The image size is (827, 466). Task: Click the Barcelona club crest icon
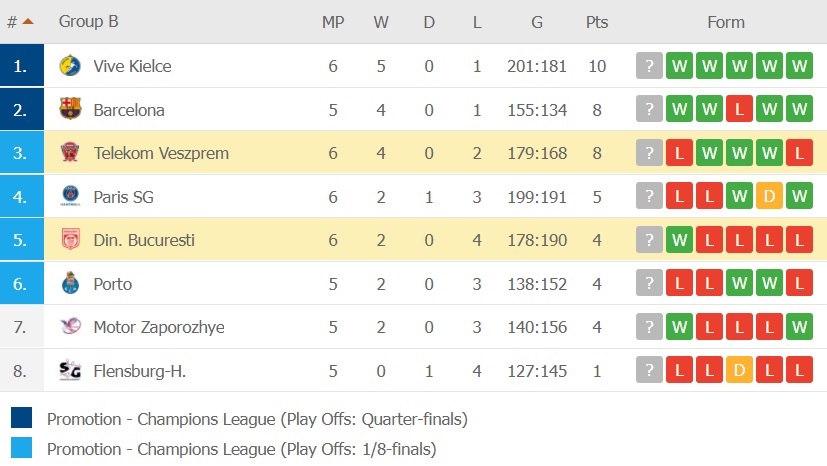(70, 109)
